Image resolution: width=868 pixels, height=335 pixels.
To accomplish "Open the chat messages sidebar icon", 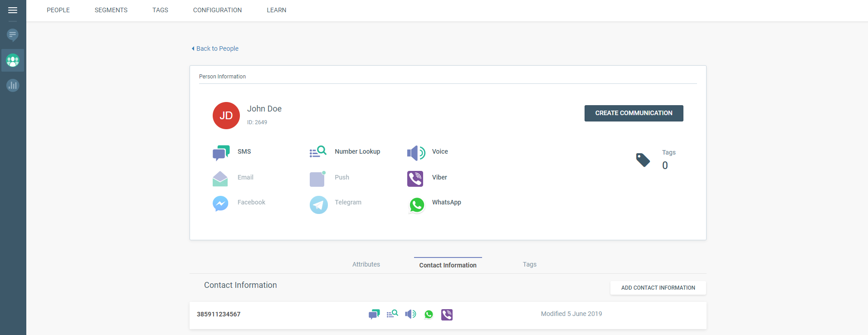I will click(13, 35).
